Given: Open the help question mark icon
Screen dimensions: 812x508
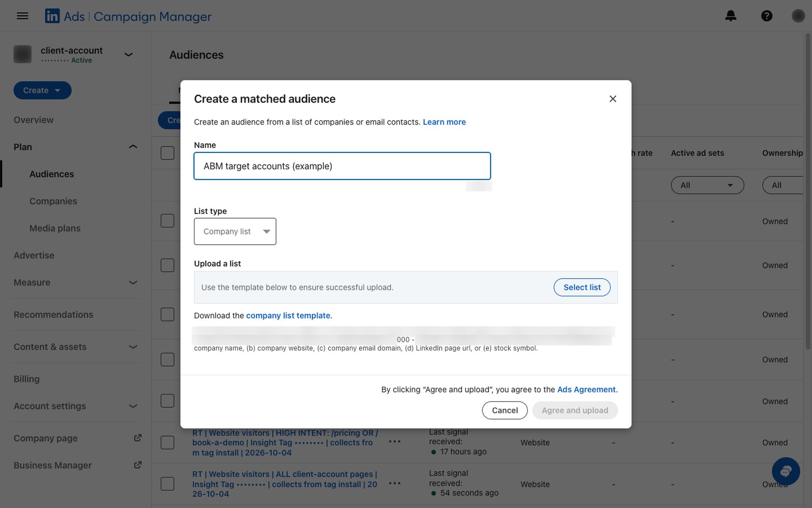Looking at the screenshot, I should 766,16.
